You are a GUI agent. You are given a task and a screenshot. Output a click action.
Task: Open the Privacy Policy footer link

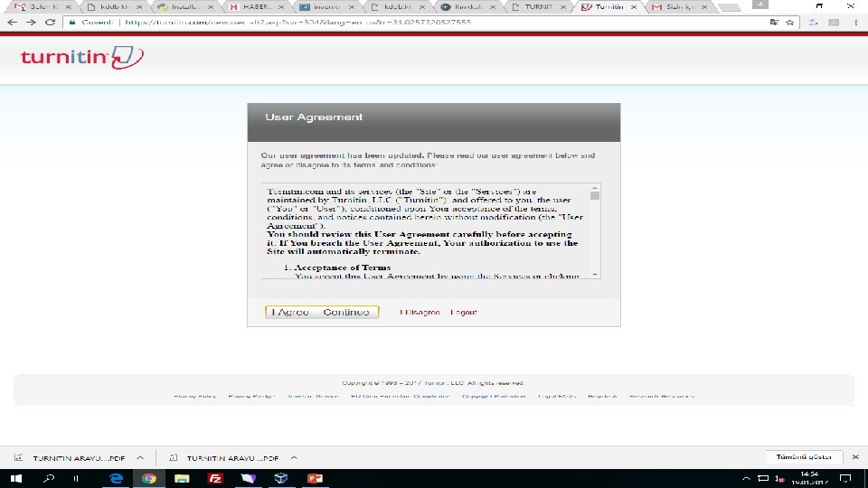195,396
